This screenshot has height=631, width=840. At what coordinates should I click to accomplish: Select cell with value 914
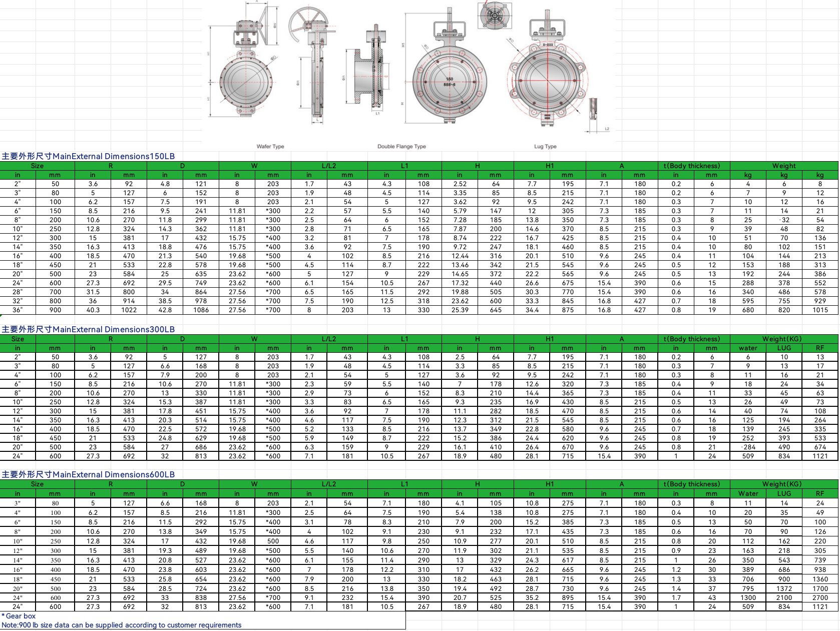tap(129, 301)
